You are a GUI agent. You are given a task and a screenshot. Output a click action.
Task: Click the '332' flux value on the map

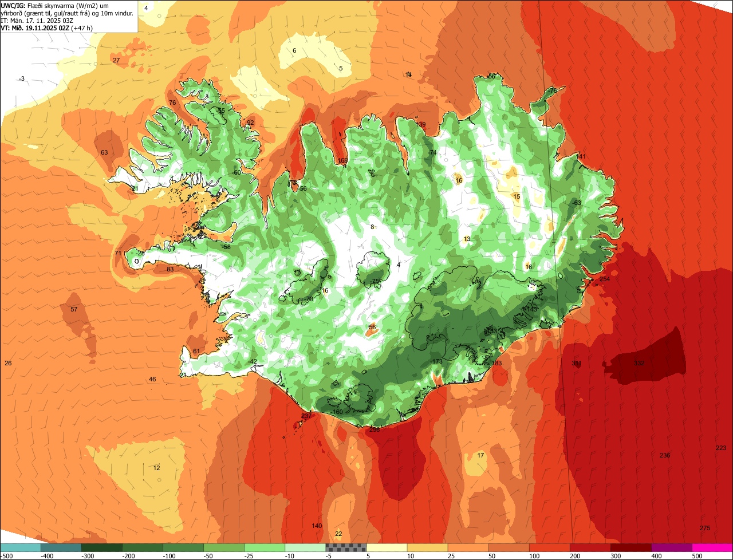point(639,364)
